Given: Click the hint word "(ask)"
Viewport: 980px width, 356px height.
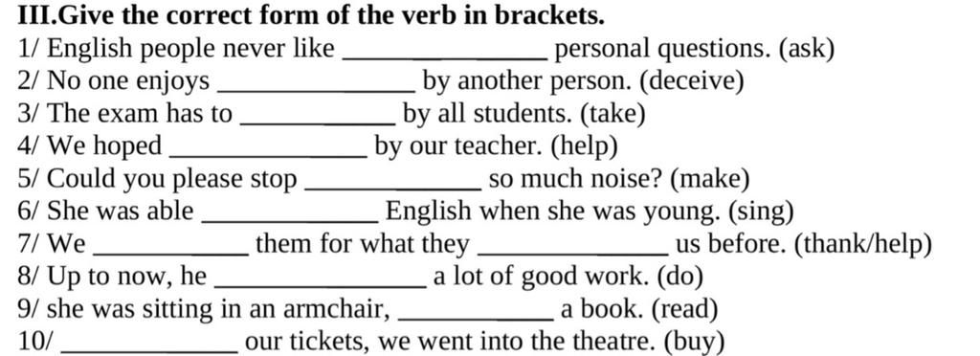Looking at the screenshot, I should click(806, 49).
